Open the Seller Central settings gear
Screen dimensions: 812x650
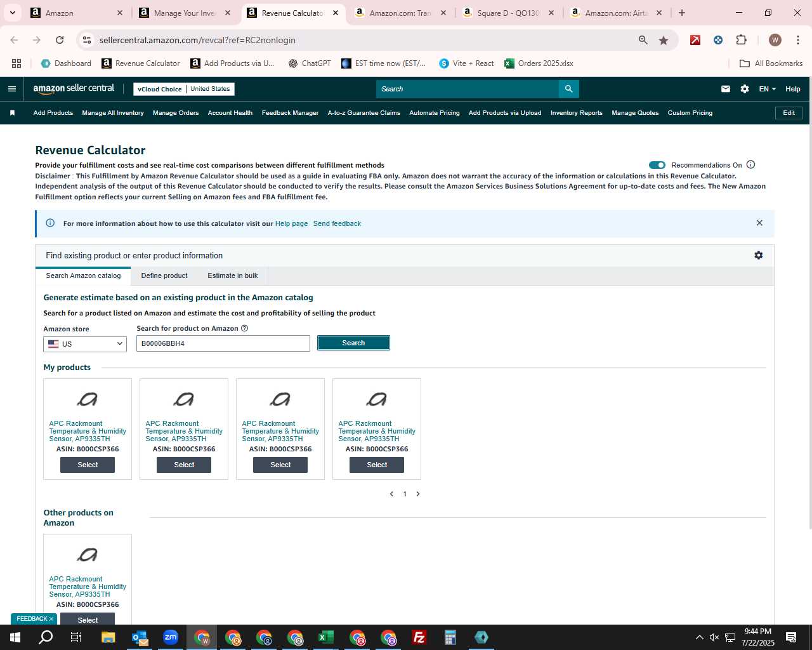[745, 89]
